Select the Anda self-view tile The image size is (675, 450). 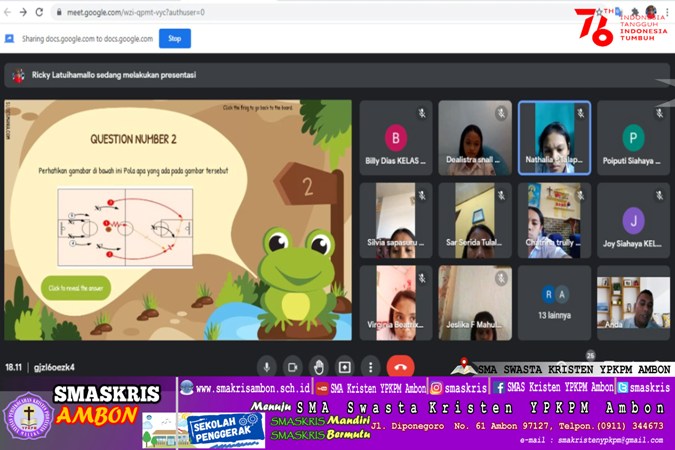pyautogui.click(x=633, y=303)
